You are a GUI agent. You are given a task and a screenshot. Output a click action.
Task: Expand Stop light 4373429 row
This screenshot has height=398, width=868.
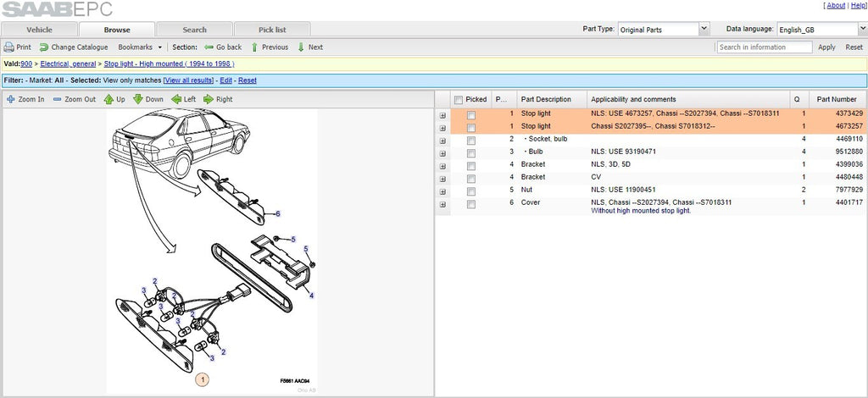click(442, 115)
